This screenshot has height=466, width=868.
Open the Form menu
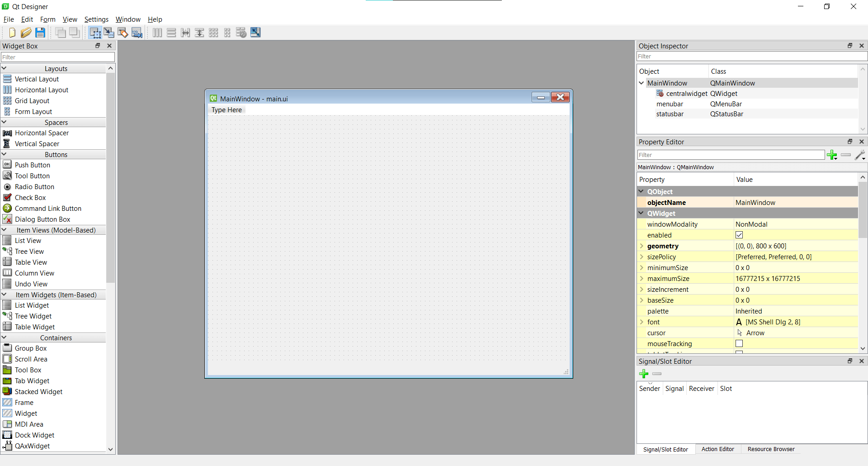[47, 19]
